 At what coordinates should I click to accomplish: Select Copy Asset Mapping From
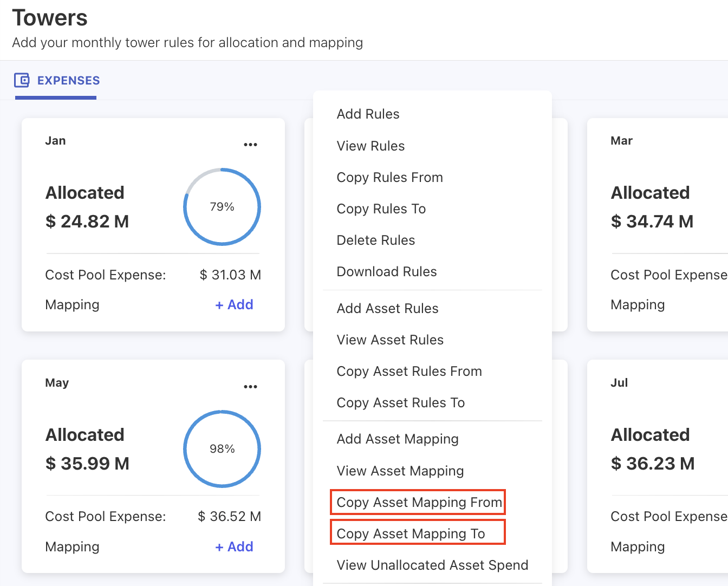[419, 502]
